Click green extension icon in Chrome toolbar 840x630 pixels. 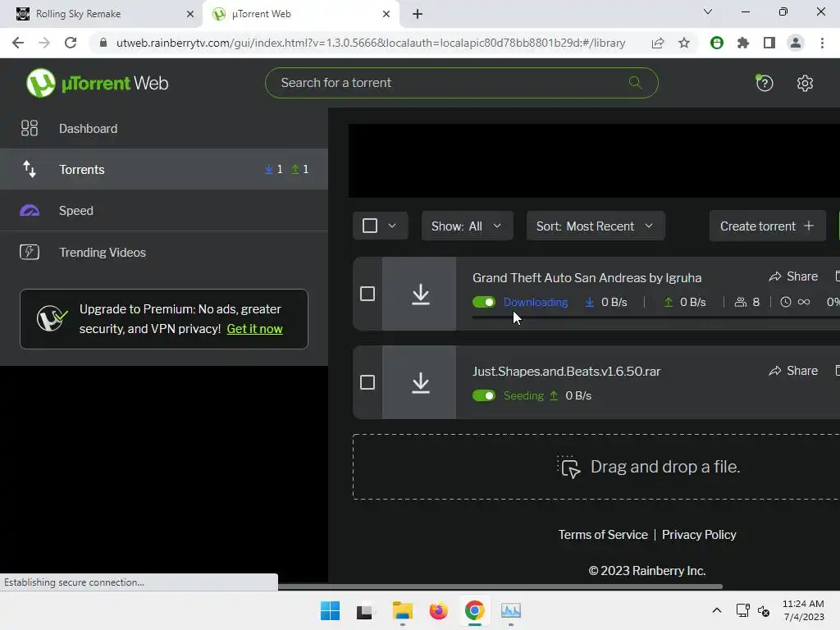coord(716,43)
